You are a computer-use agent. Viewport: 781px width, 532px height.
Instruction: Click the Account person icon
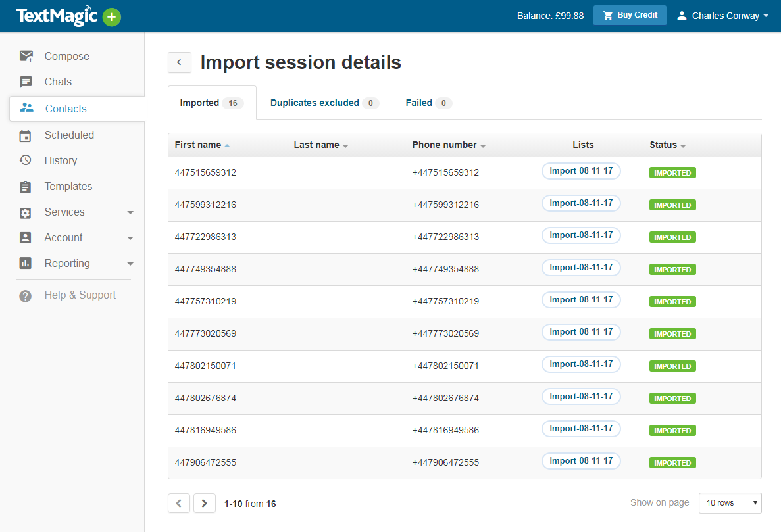click(25, 238)
